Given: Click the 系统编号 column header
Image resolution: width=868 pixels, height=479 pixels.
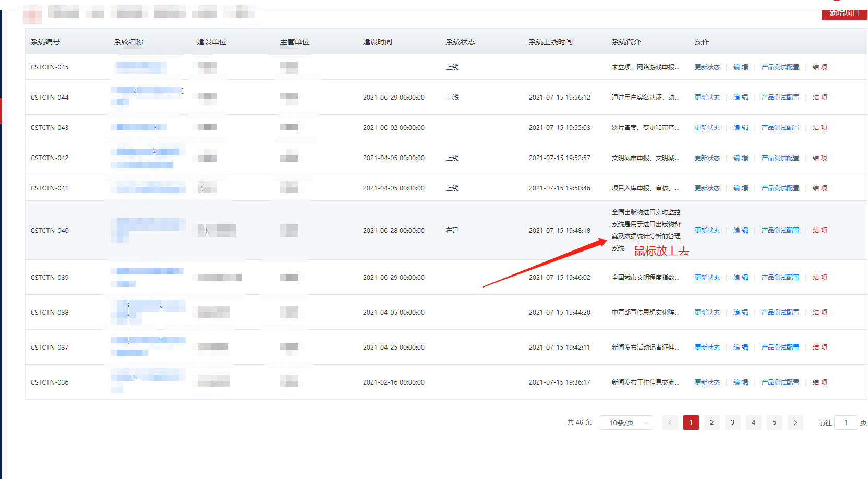Looking at the screenshot, I should [x=45, y=42].
